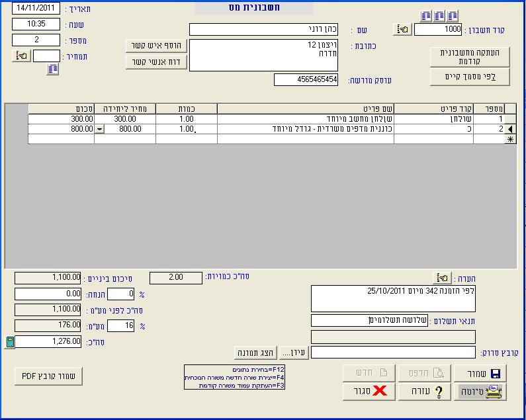526x420 pixels.
Task: Close the form with the סגור button
Action: tap(369, 391)
